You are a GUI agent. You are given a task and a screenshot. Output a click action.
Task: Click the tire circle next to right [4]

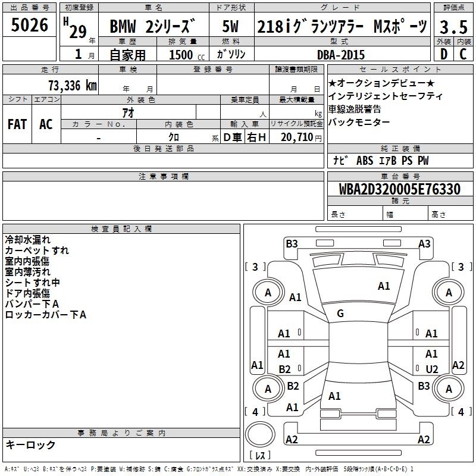point(449,389)
